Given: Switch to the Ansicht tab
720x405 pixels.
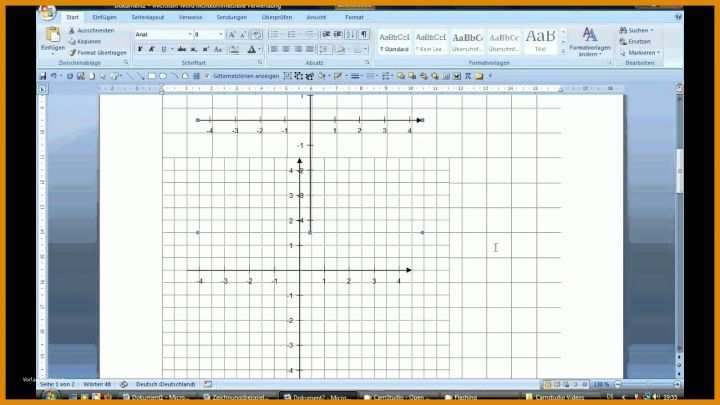Looking at the screenshot, I should tap(316, 17).
